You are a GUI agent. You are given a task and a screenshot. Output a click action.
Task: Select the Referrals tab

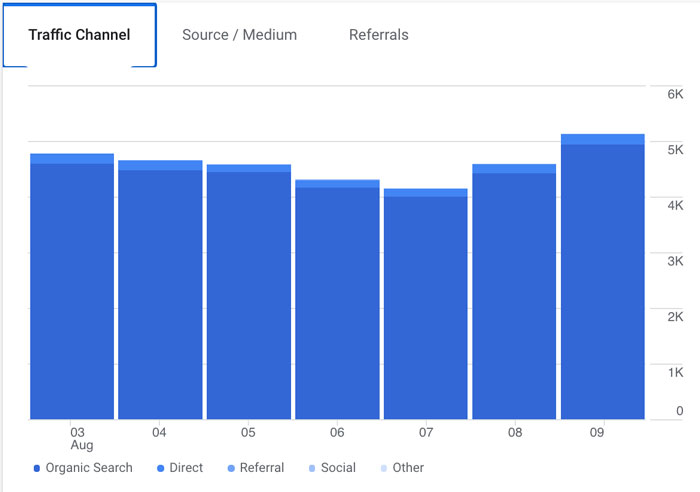(x=378, y=35)
